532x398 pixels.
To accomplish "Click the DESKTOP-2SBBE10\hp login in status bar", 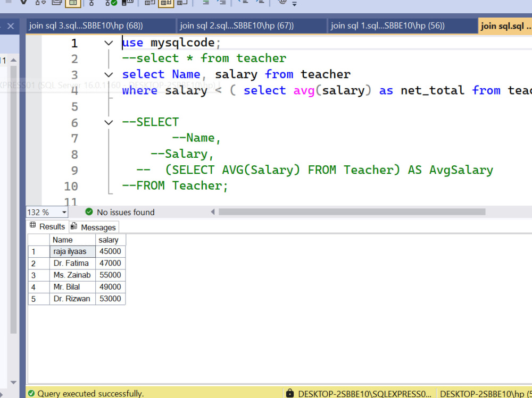I will (x=486, y=394).
